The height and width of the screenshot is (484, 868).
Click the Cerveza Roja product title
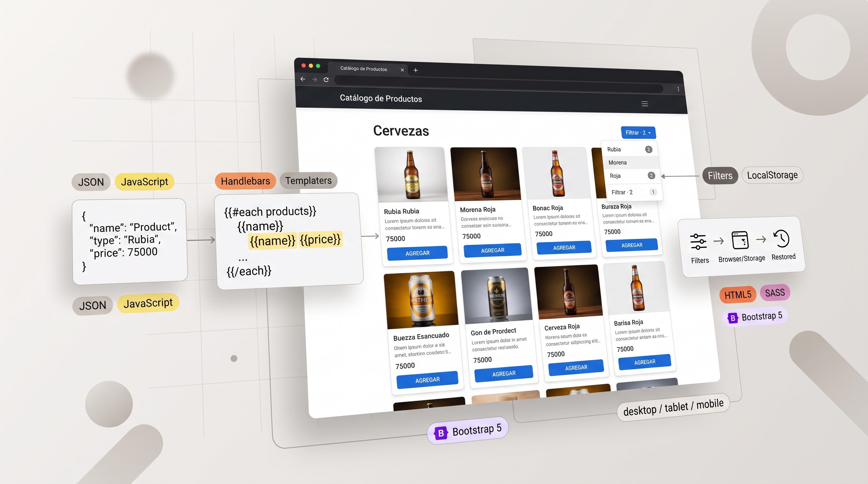562,327
